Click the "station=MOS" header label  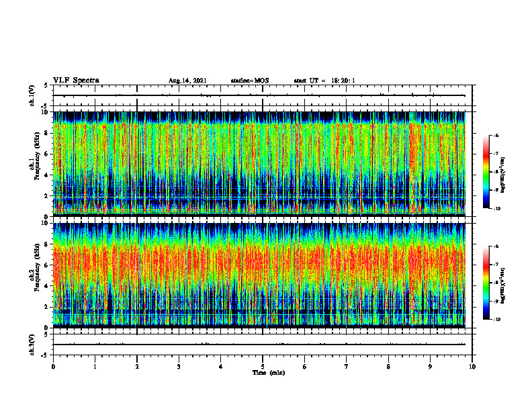[x=250, y=81]
